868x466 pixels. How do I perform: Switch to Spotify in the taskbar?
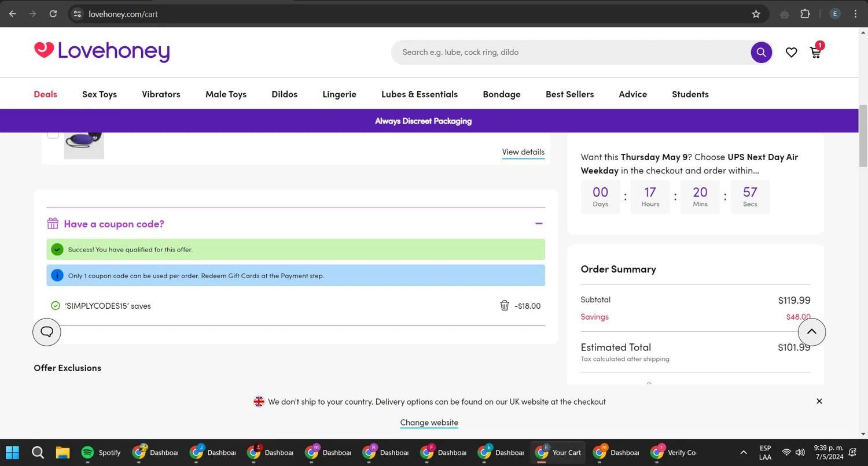(x=101, y=452)
